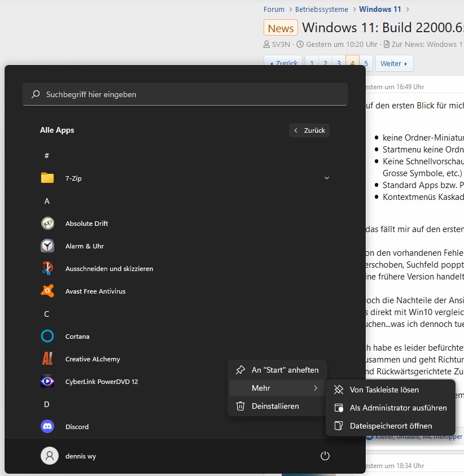
Task: Click the Discord app name
Action: [77, 426]
